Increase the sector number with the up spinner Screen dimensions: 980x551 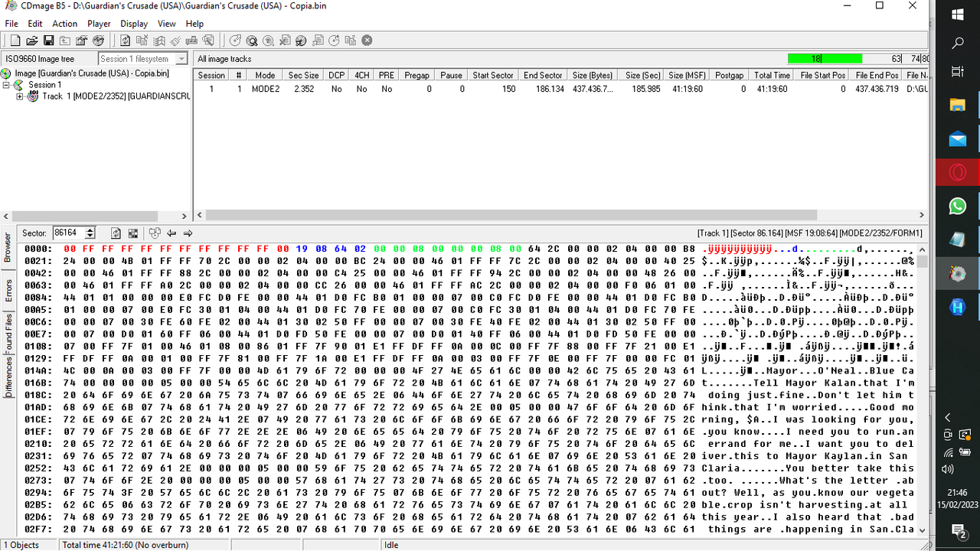[90, 230]
